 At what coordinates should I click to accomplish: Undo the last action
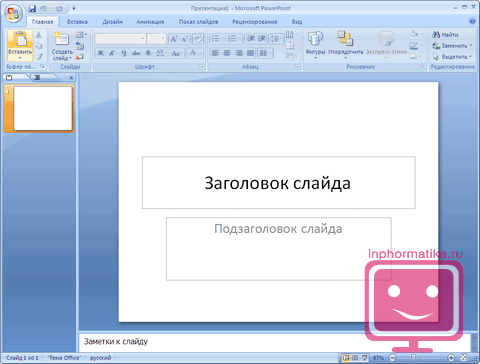click(43, 8)
